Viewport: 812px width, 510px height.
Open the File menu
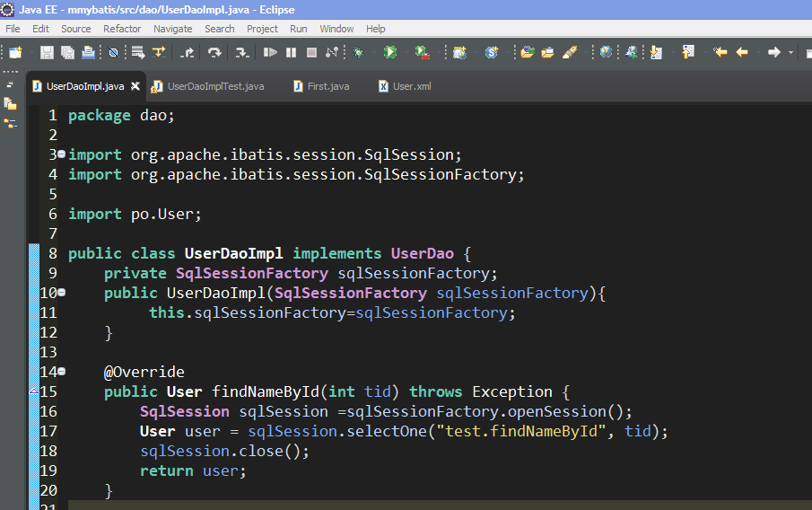click(13, 29)
